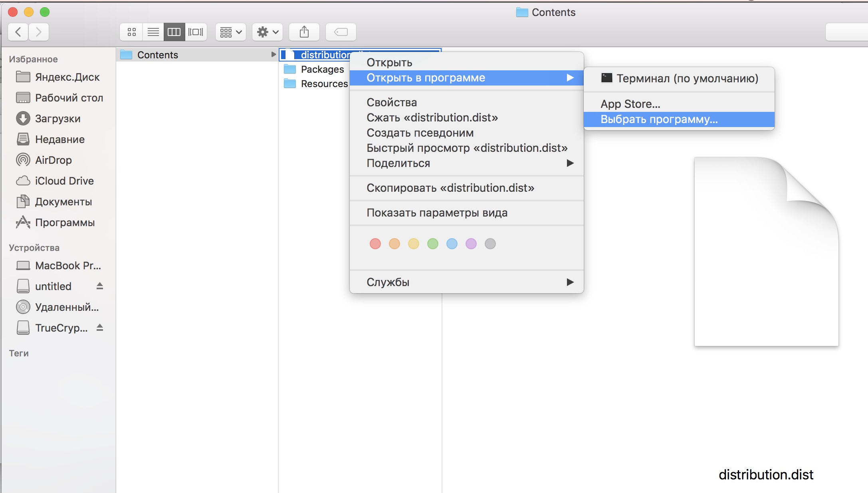
Task: Apply the blue tag color
Action: [452, 244]
